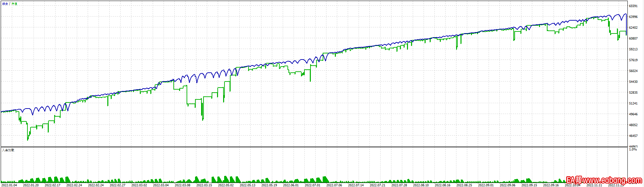This screenshot has width=644, height=187.
Task: Click the 54430 value on the price axis
Action: (633, 82)
